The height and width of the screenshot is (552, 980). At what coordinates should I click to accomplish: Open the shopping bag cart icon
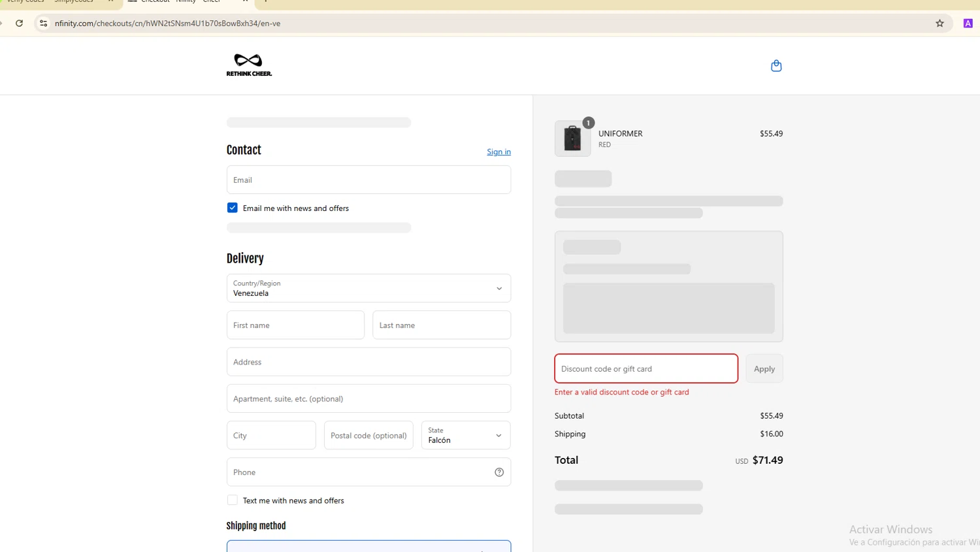(x=776, y=65)
